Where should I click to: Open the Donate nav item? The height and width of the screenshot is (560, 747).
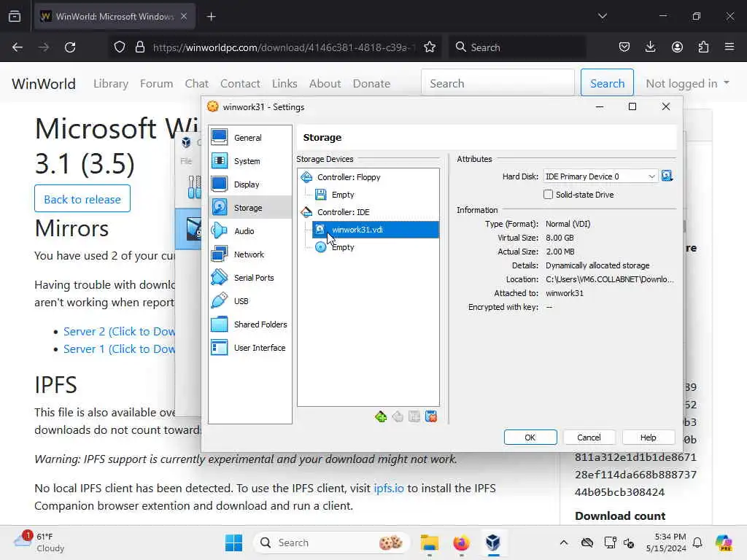point(371,83)
